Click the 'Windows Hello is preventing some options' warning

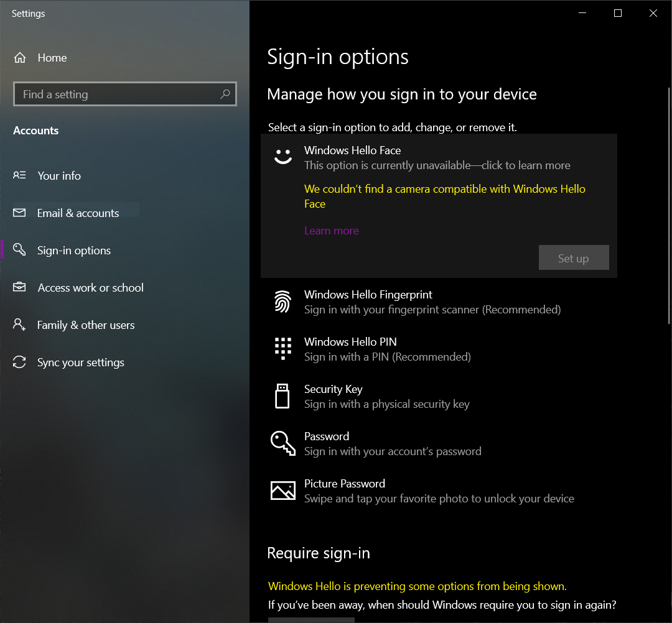[417, 586]
